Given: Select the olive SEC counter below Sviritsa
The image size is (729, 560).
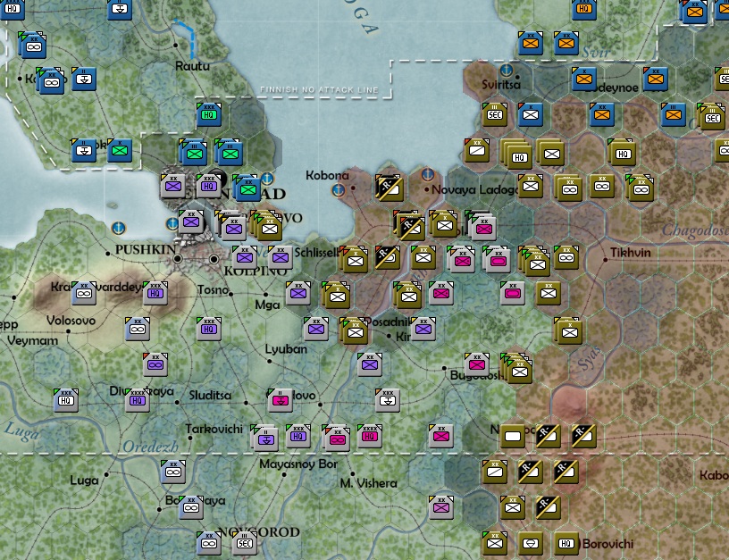Looking at the screenshot, I should [494, 114].
